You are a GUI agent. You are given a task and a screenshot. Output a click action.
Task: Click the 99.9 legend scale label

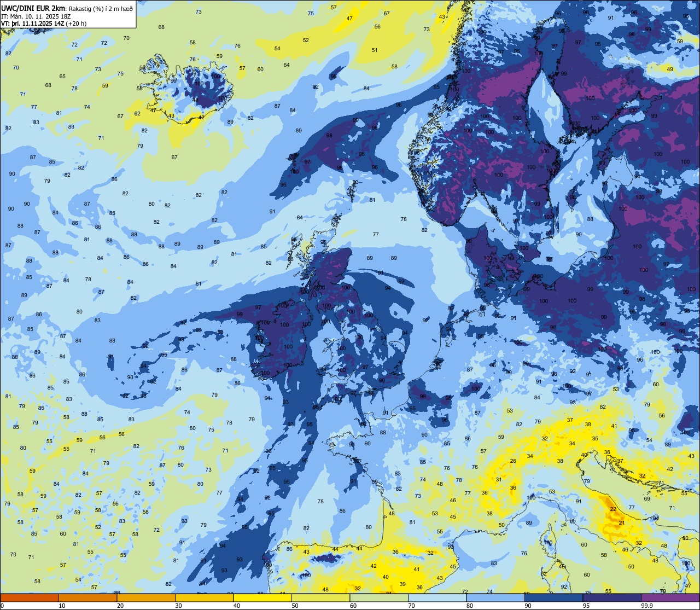tap(647, 606)
